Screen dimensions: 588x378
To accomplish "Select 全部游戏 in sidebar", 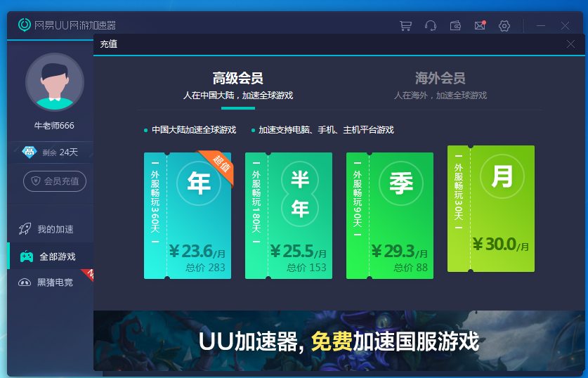I will pos(51,256).
